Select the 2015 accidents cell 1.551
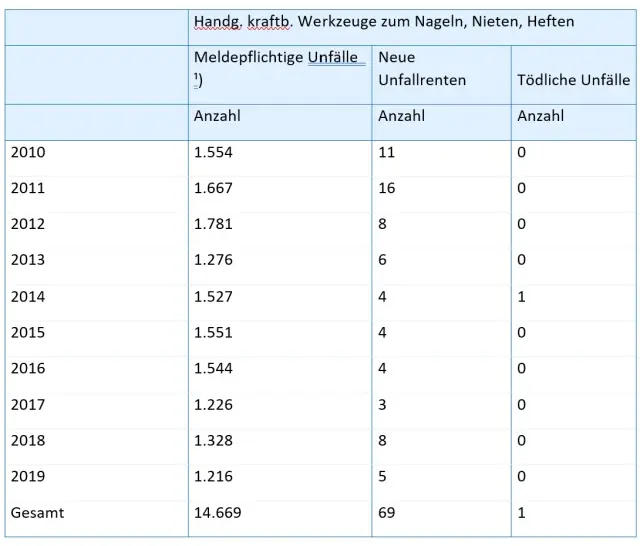640x546 pixels. click(213, 333)
